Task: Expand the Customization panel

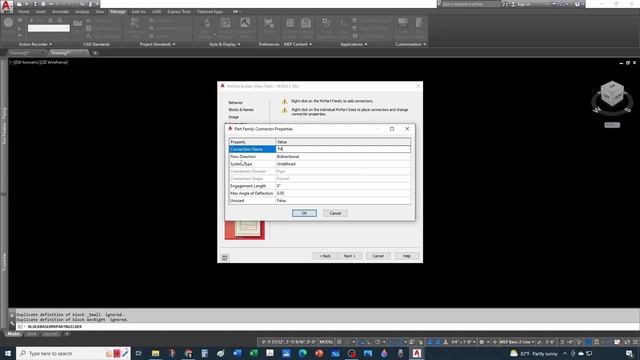Action: (411, 44)
